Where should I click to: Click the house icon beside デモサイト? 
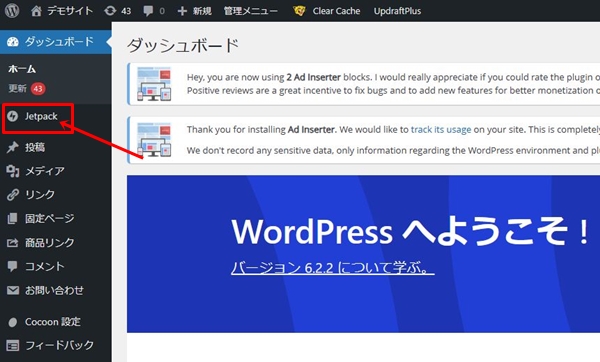point(36,11)
